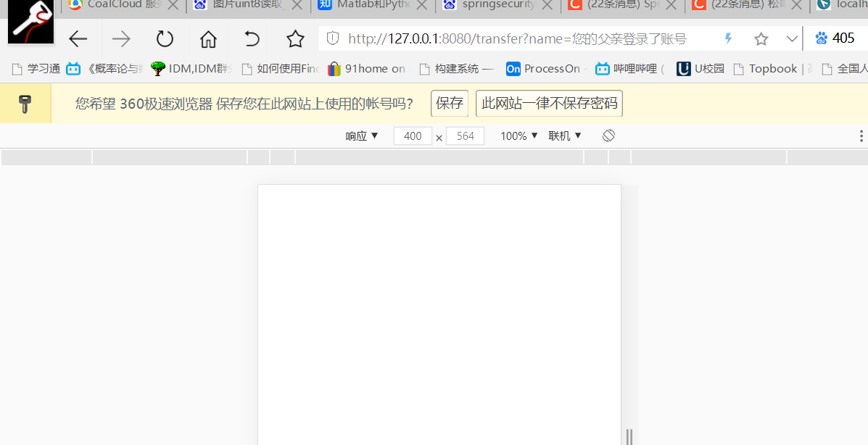Click the key icon on password bar
Viewport: 868px width, 445px height.
coord(25,104)
